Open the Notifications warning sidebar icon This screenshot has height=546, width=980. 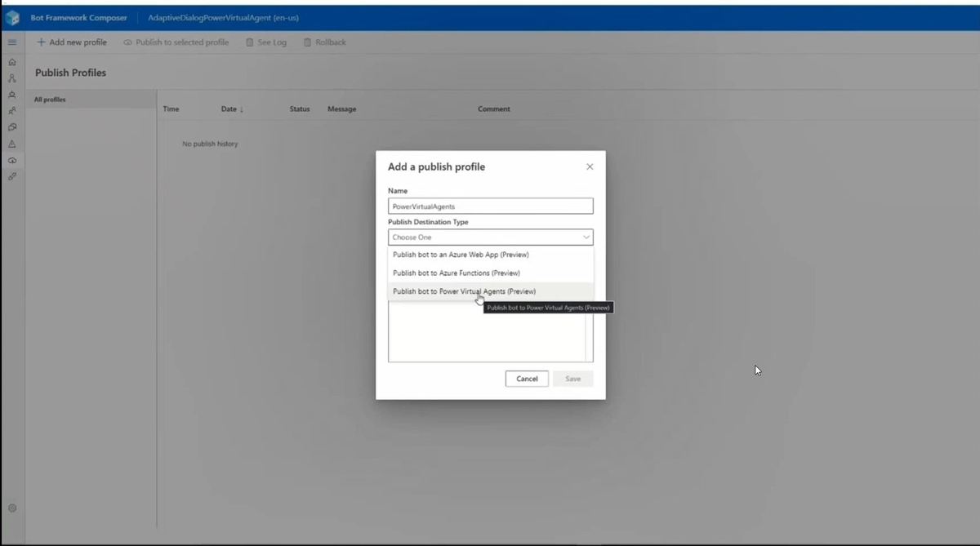coord(12,144)
